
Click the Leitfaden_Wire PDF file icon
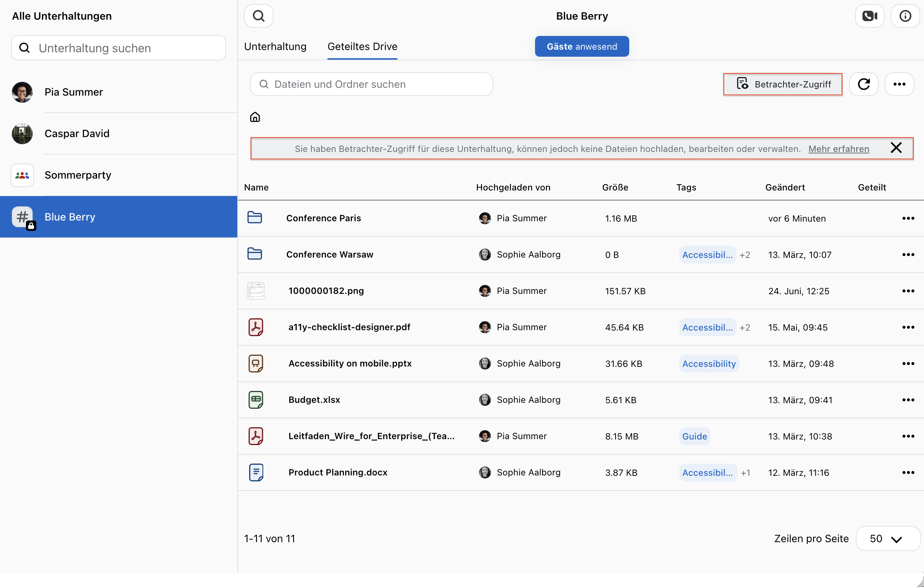click(x=255, y=436)
